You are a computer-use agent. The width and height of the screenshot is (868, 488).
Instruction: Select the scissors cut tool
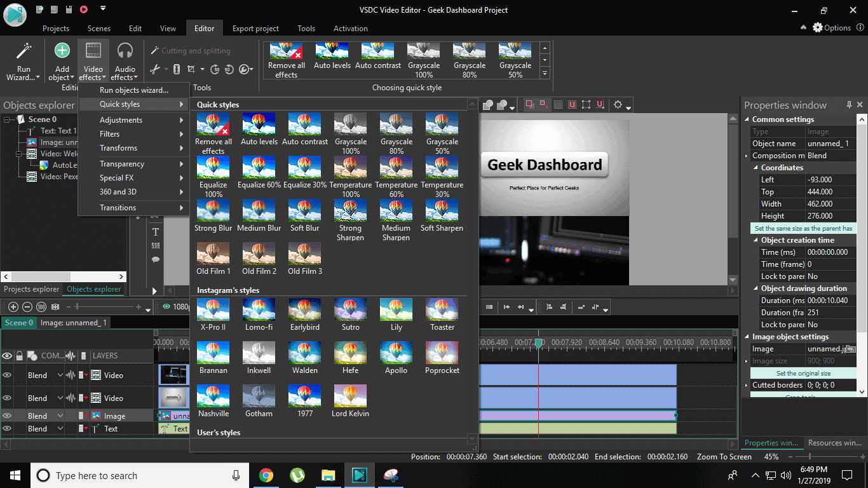(155, 69)
